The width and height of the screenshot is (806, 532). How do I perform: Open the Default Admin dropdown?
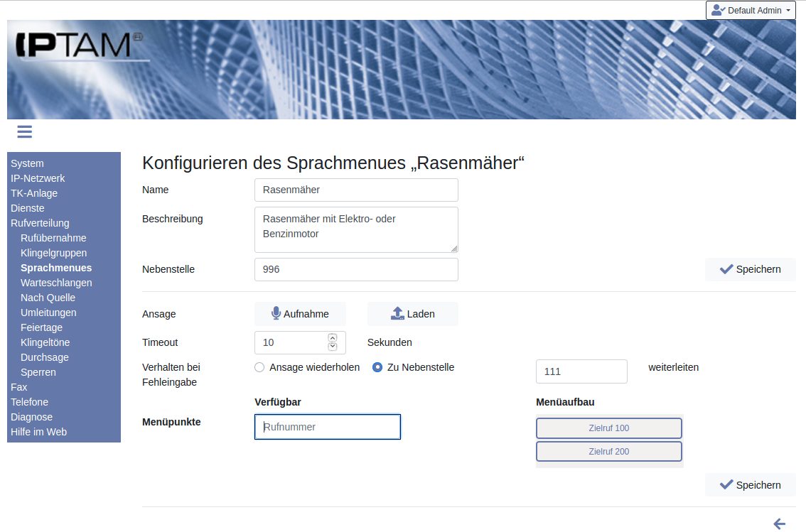pyautogui.click(x=750, y=11)
